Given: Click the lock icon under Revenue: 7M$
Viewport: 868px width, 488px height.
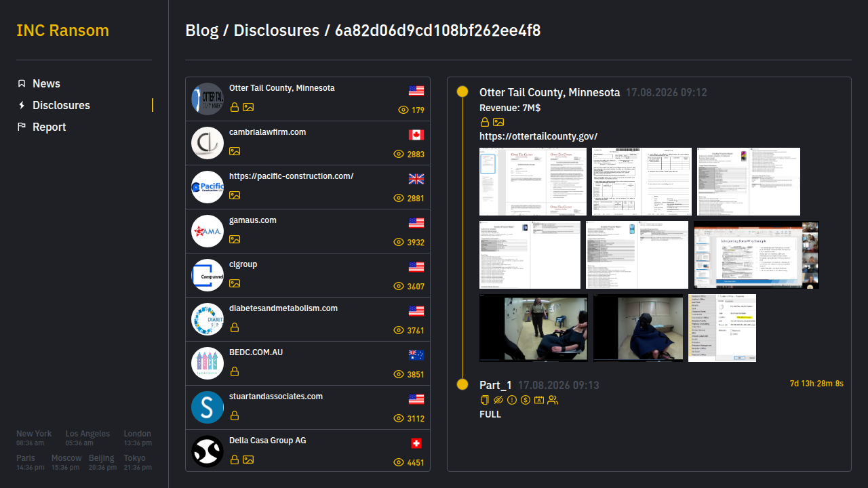Looking at the screenshot, I should (x=485, y=122).
